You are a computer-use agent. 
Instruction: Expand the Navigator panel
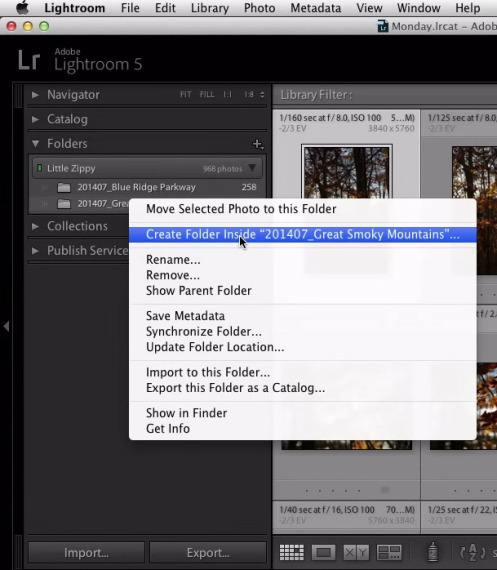click(35, 95)
